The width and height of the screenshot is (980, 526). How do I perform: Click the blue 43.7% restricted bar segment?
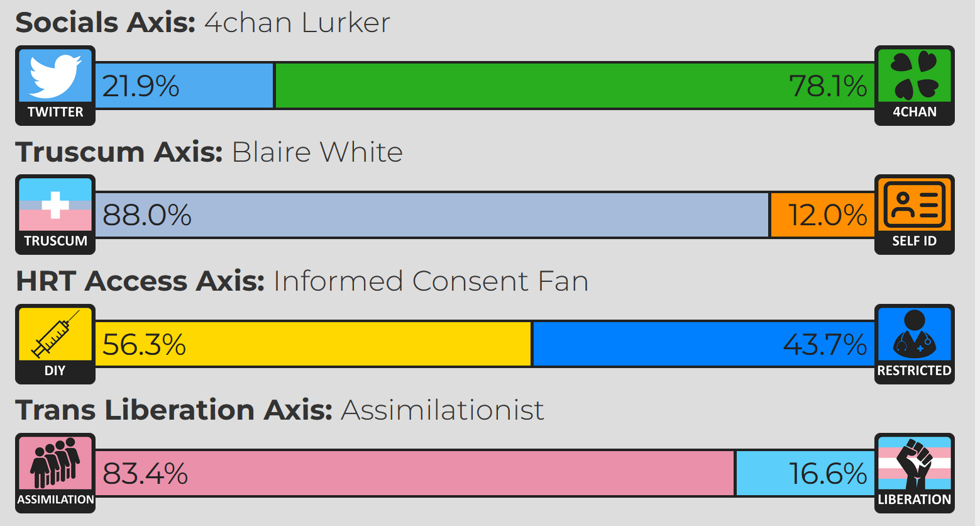click(x=704, y=344)
